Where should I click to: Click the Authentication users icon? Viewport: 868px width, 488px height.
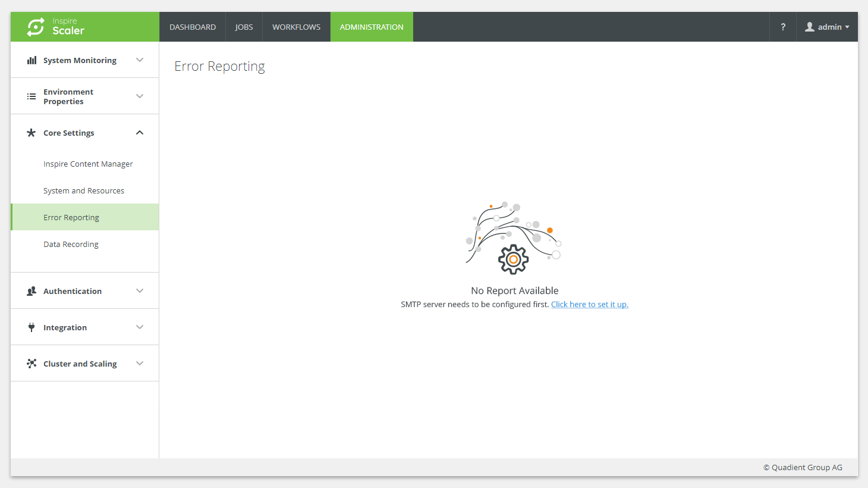pos(32,291)
